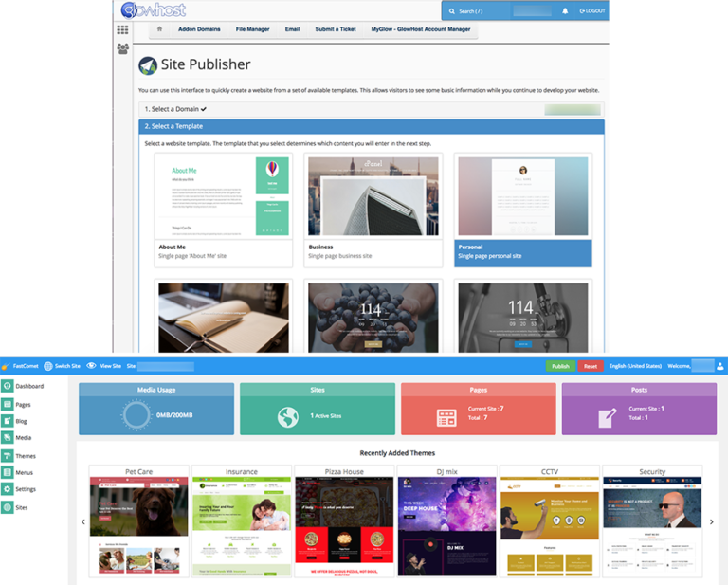Open File Manager from the nav bar
728x585 pixels.
252,29
